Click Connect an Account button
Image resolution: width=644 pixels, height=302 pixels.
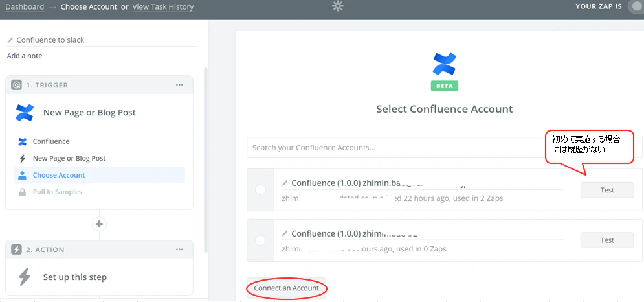(x=286, y=288)
